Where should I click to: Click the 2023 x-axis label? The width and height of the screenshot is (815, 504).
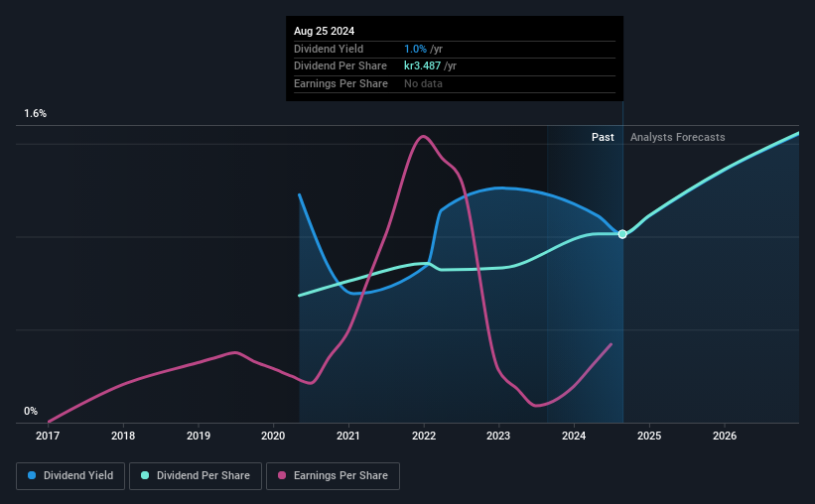498,436
